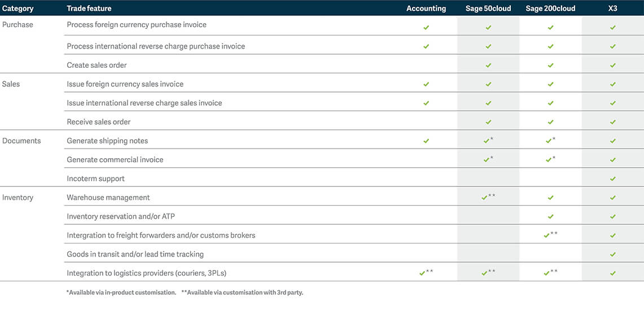Click the Trade feature column header

pyautogui.click(x=89, y=8)
